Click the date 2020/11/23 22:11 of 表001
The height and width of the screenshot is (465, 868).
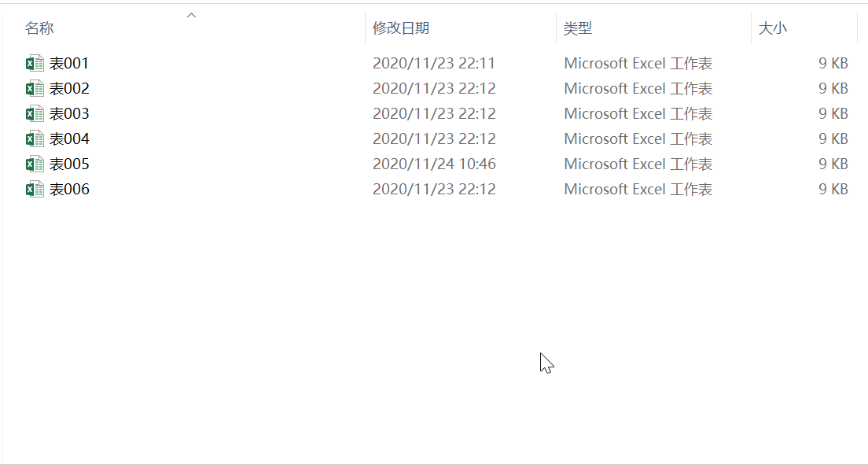point(434,63)
